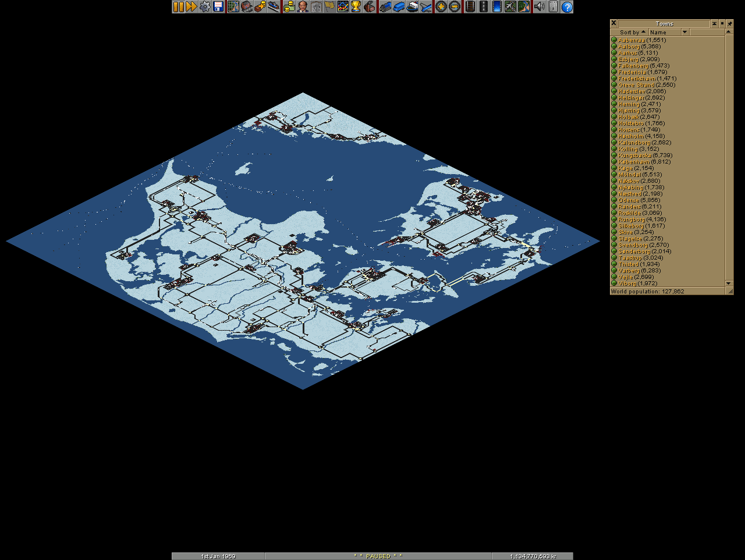The height and width of the screenshot is (560, 745).
Task: Open the Name sort criteria dropdown
Action: point(669,33)
